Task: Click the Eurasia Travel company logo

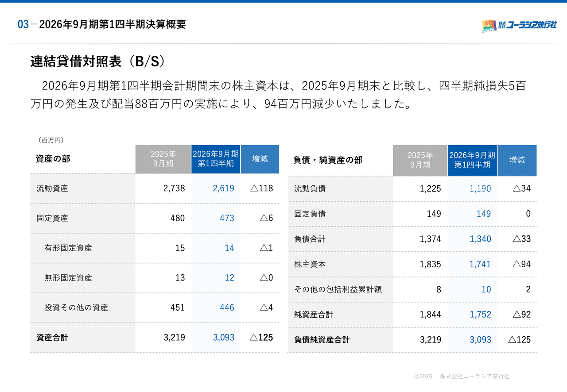Action: (x=519, y=25)
